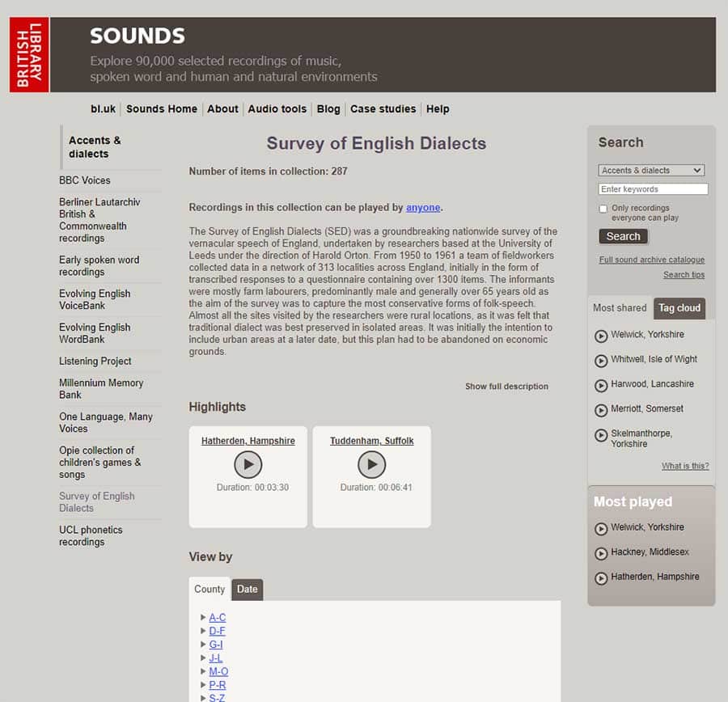Expand the M-O county arrow
Viewport: 728px width, 702px height.
click(203, 671)
